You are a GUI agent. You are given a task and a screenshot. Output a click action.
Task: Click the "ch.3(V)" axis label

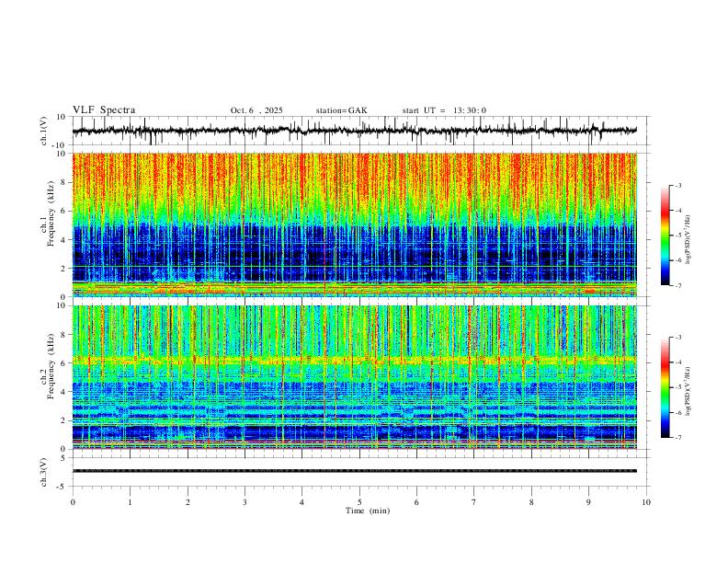click(44, 472)
